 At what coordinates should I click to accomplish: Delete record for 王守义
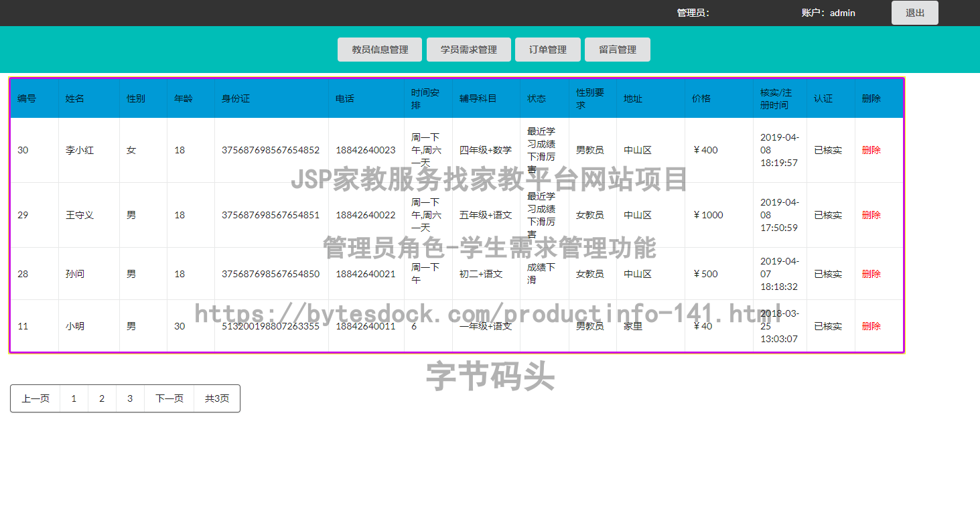pos(871,215)
